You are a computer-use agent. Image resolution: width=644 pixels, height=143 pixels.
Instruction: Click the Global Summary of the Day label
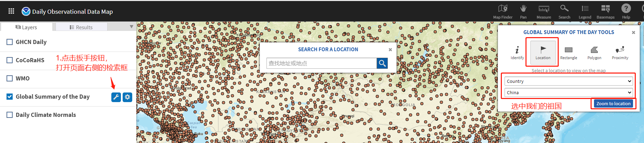coord(53,97)
